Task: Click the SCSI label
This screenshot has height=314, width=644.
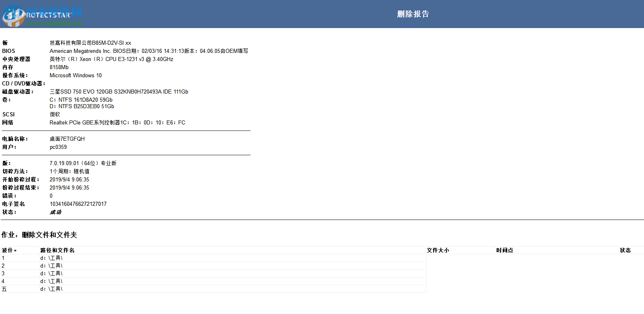Action: (9, 114)
